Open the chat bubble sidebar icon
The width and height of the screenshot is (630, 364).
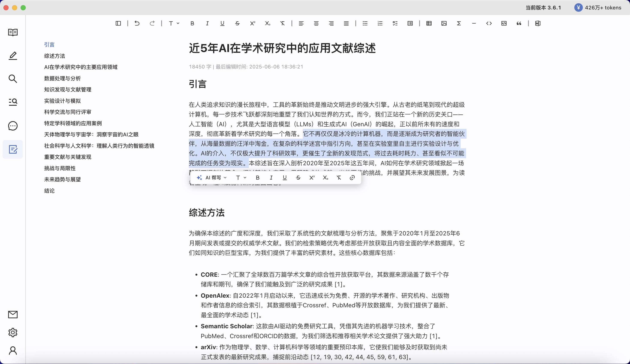click(13, 126)
